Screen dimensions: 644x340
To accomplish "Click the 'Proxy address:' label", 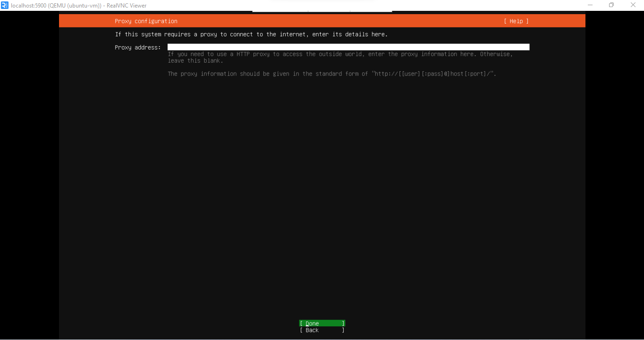I will tap(137, 48).
